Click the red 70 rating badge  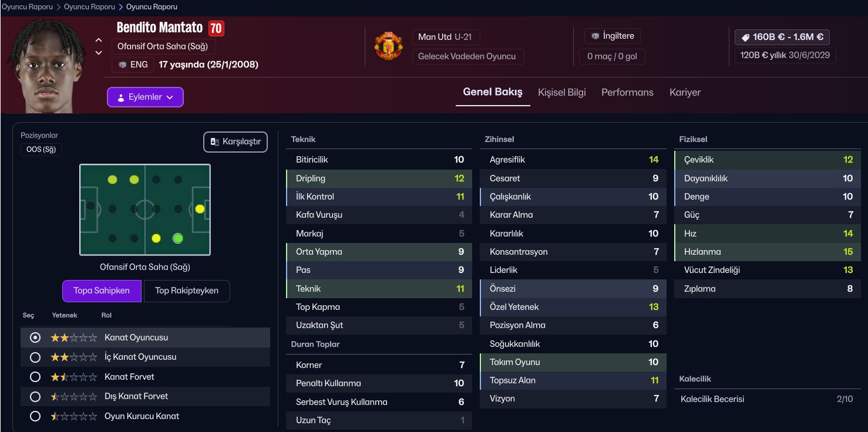pos(216,28)
